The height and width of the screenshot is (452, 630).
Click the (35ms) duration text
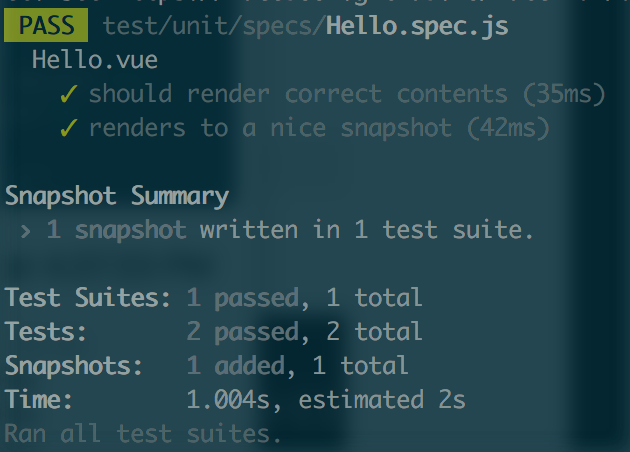(563, 95)
